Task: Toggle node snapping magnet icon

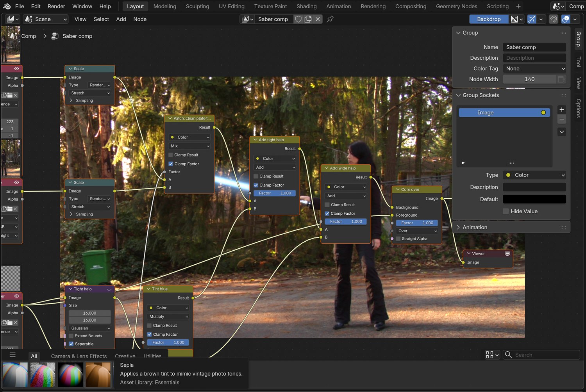Action: coord(553,19)
